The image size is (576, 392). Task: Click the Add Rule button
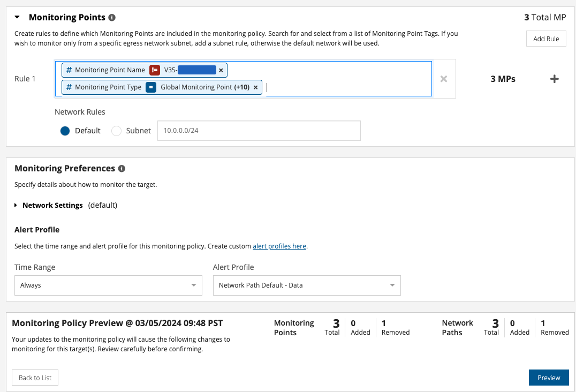pyautogui.click(x=546, y=39)
